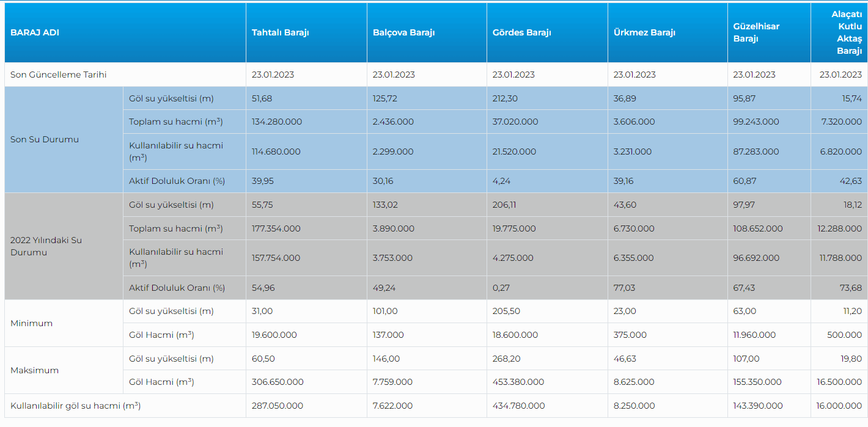This screenshot has height=427, width=868.
Task: Select the Tahtalı Barajı column header
Action: coord(280,32)
